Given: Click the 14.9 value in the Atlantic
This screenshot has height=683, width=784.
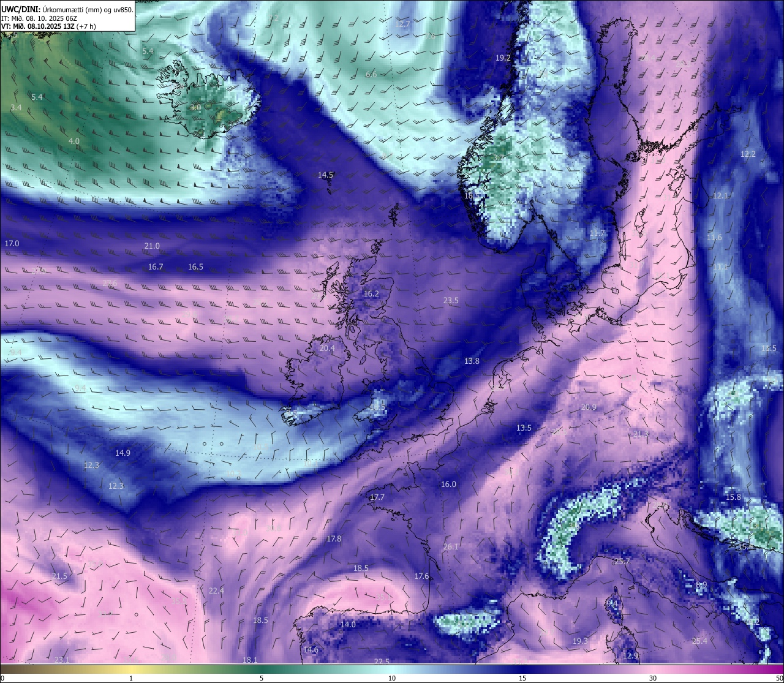Looking at the screenshot, I should point(123,453).
